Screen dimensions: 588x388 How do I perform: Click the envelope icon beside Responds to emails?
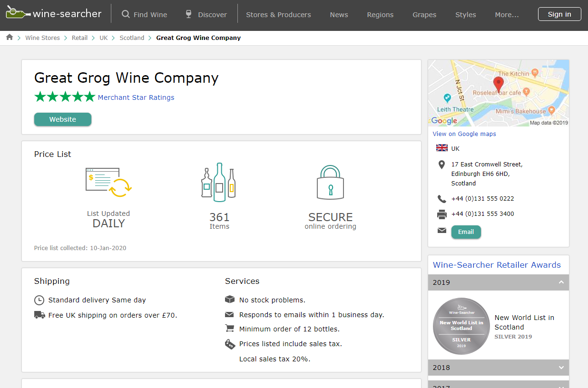[x=229, y=315]
